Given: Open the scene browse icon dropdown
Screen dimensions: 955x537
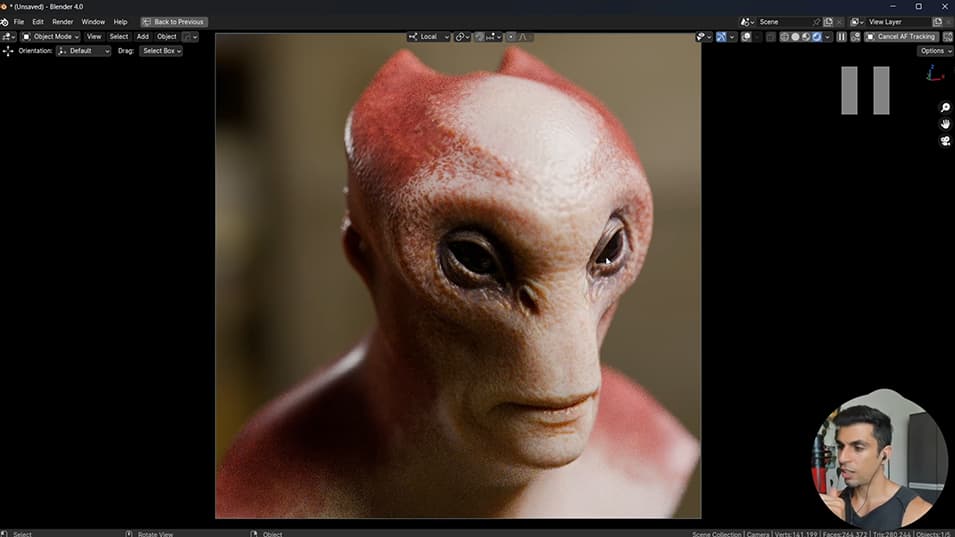Looking at the screenshot, I should (747, 22).
